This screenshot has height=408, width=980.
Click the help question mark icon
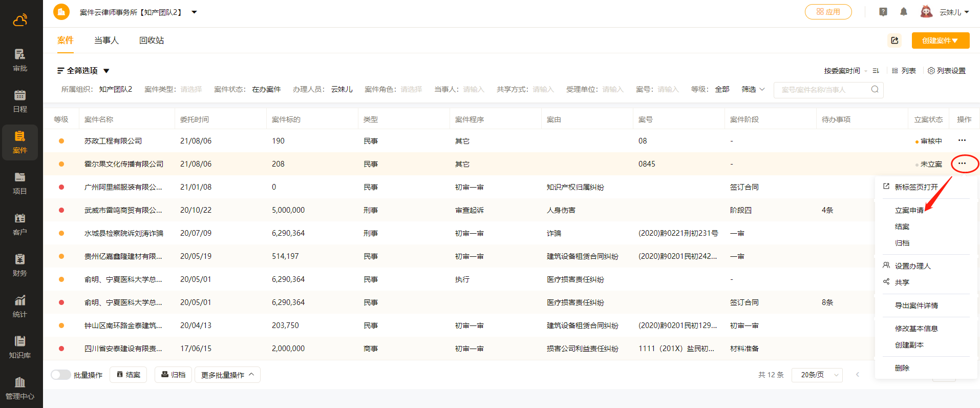tap(883, 12)
